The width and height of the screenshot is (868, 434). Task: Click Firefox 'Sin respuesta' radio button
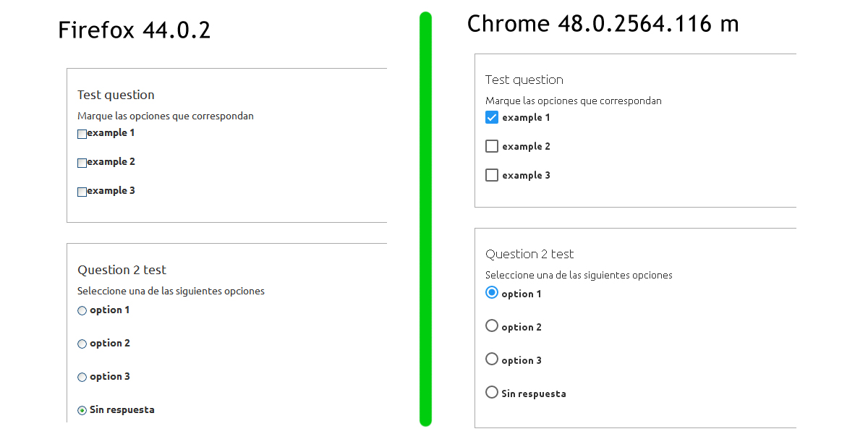[x=82, y=411]
